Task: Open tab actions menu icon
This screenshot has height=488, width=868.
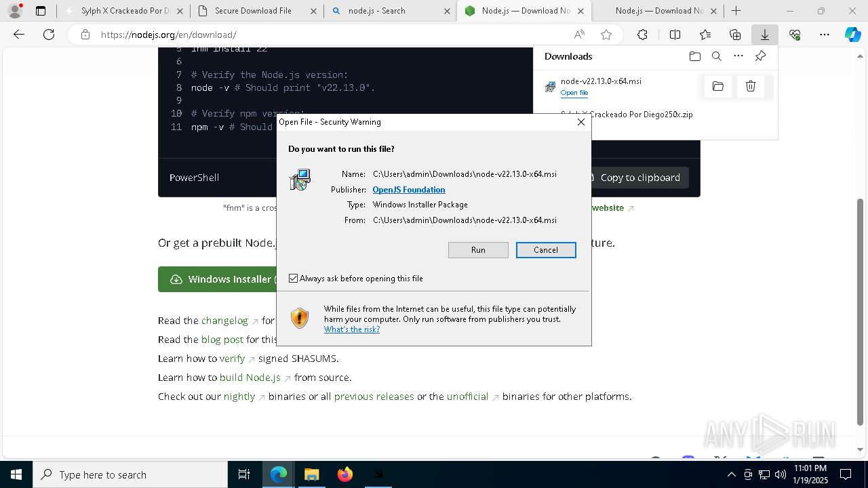Action: coord(41,11)
